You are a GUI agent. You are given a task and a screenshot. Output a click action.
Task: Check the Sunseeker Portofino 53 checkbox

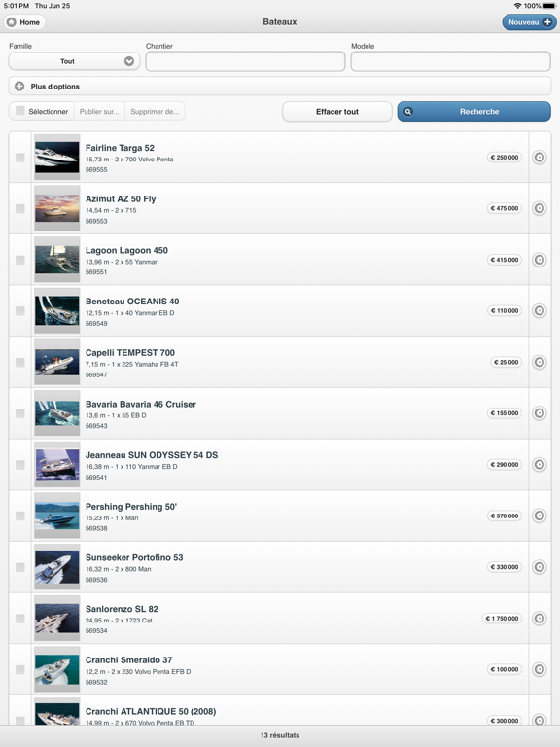click(20, 567)
